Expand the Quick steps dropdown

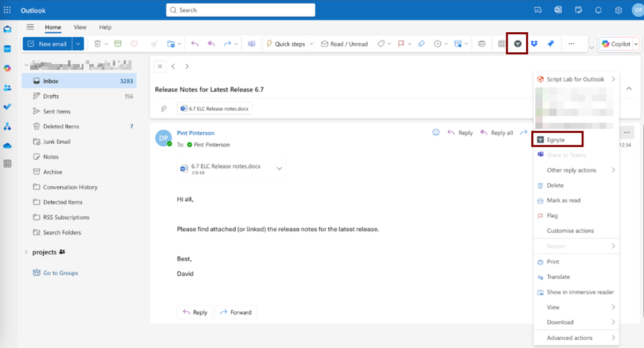tap(312, 44)
